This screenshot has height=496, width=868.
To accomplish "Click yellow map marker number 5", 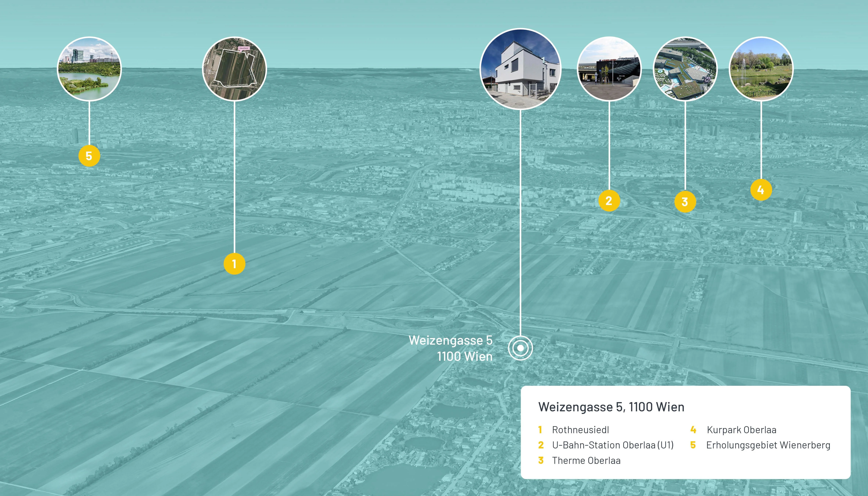I will 89,156.
